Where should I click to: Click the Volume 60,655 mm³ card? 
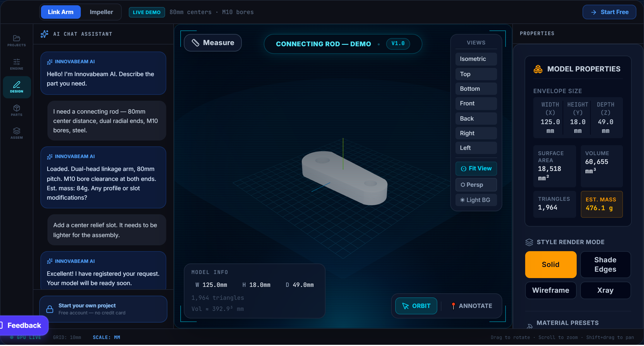[602, 166]
